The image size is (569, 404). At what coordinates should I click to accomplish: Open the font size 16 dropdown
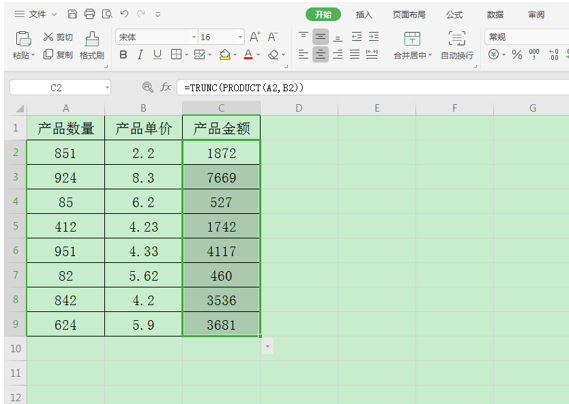coord(240,37)
